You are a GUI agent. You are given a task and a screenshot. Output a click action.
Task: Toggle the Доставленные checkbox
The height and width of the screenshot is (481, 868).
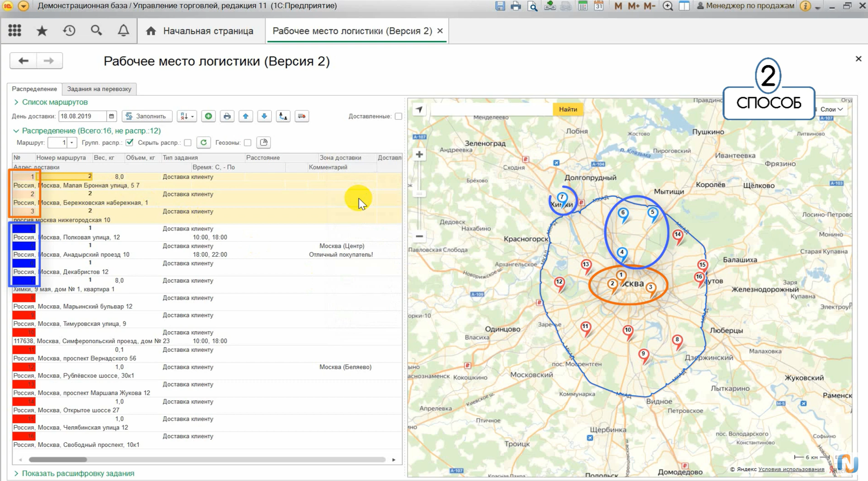[398, 116]
